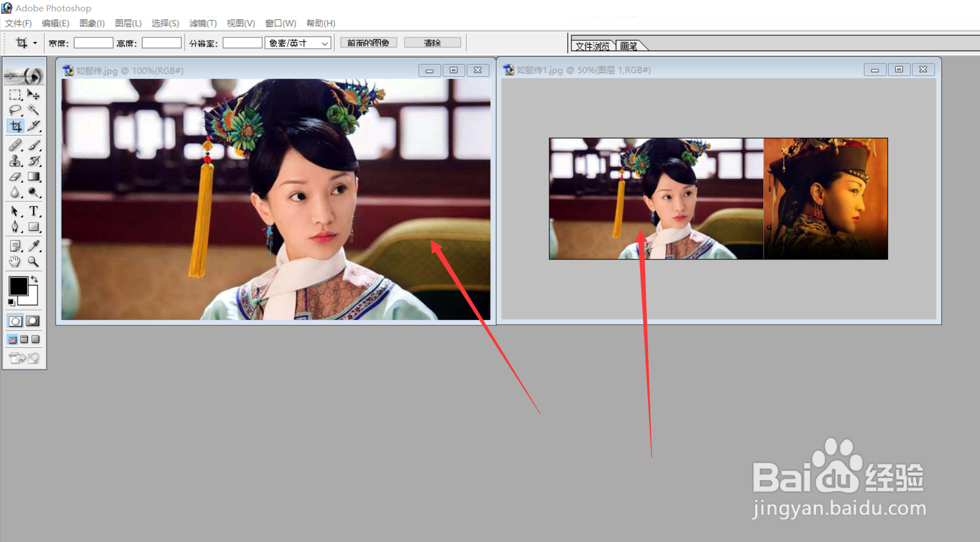Image resolution: width=980 pixels, height=542 pixels.
Task: Click the 清除 button
Action: click(x=432, y=43)
